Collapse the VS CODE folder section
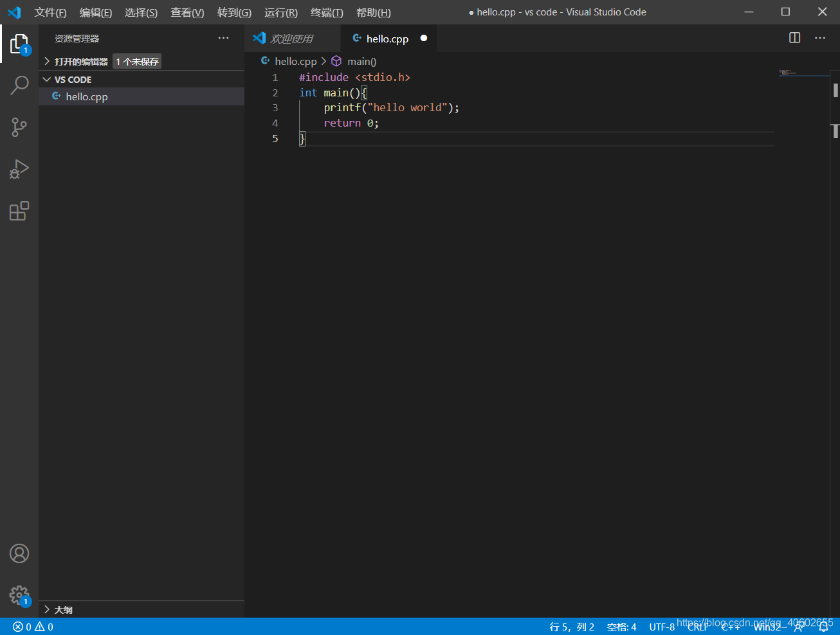840x635 pixels. [142, 79]
